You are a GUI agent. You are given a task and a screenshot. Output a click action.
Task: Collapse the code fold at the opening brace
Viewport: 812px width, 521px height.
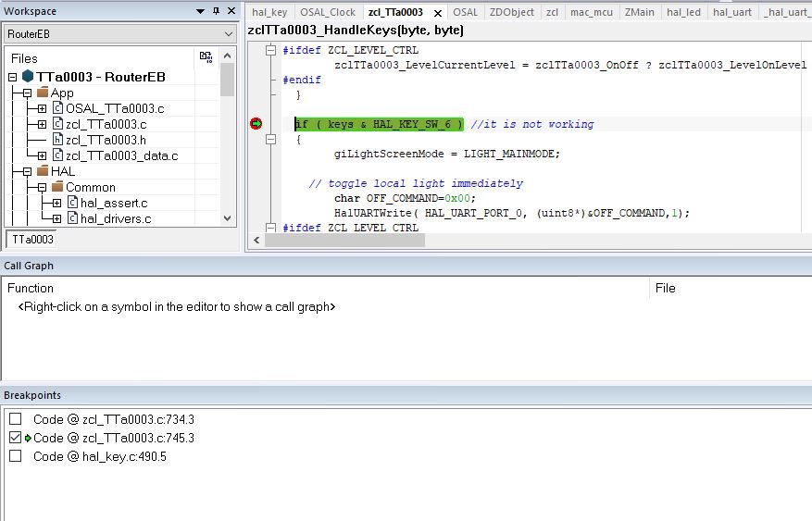(270, 139)
